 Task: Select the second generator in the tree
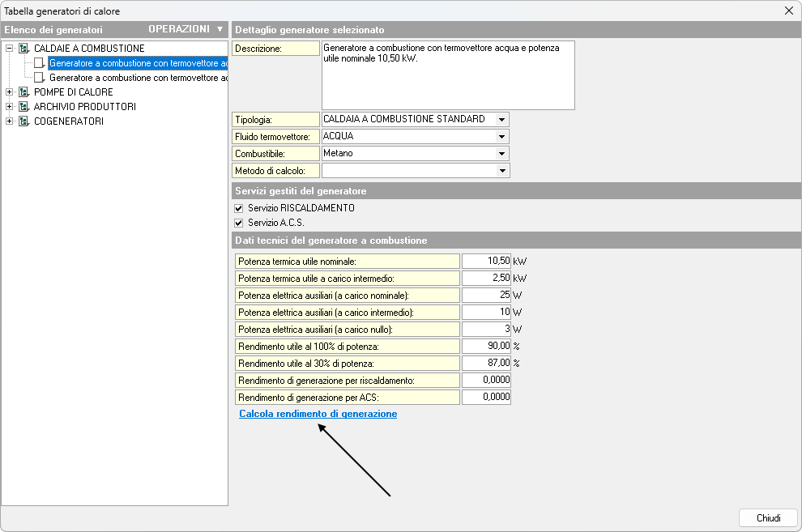[x=138, y=78]
